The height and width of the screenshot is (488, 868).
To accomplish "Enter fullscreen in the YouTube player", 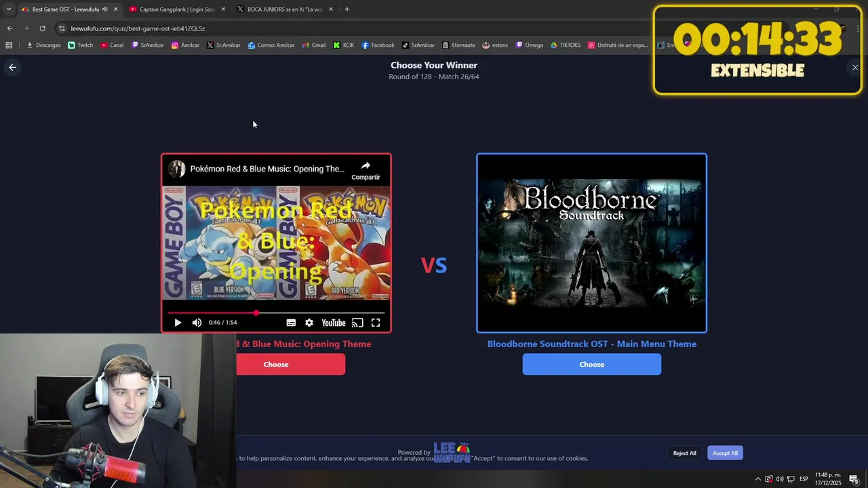I will 376,323.
